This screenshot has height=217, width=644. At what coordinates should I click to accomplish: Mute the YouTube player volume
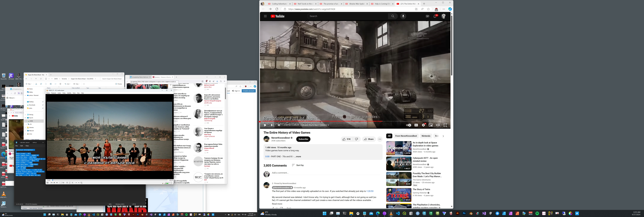click(279, 125)
